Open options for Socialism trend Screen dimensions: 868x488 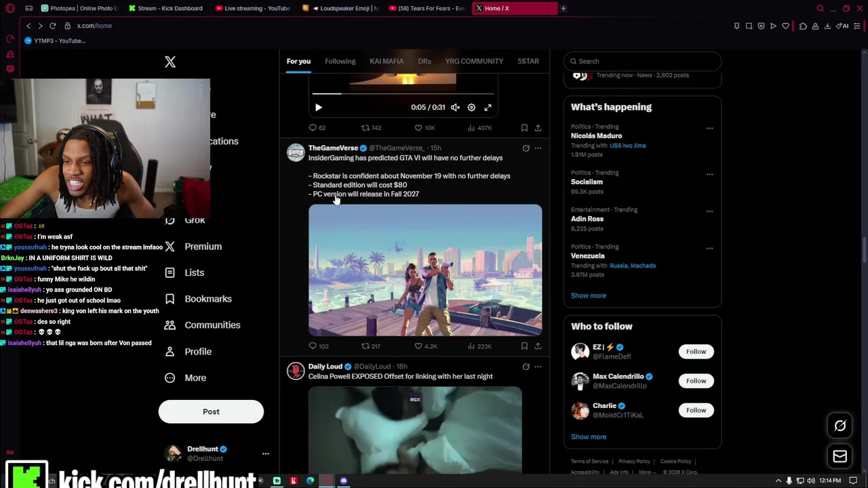[x=709, y=174]
